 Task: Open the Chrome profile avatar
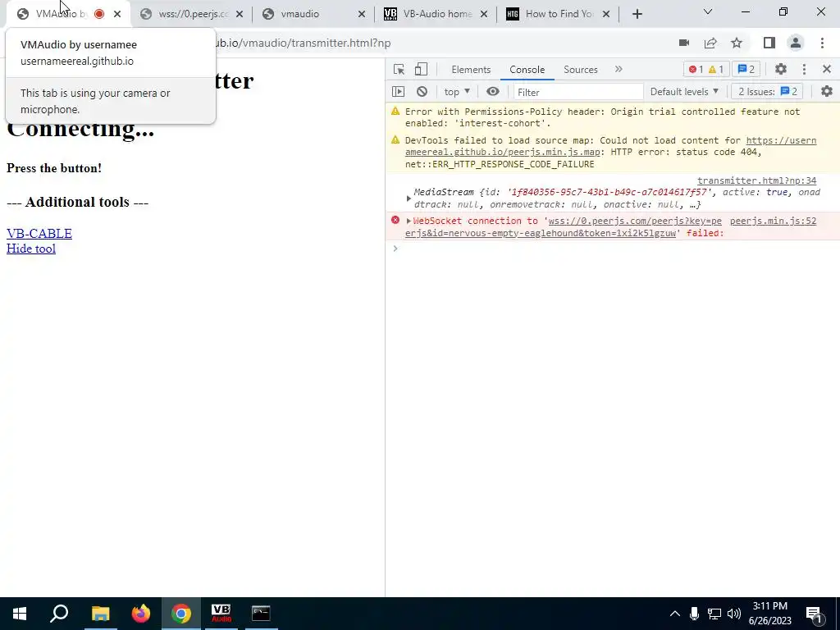(796, 43)
